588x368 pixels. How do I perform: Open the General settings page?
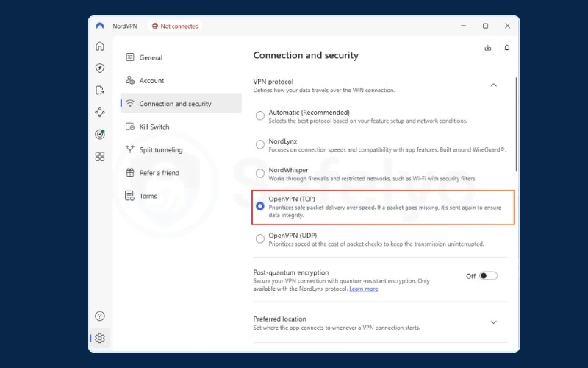(151, 57)
